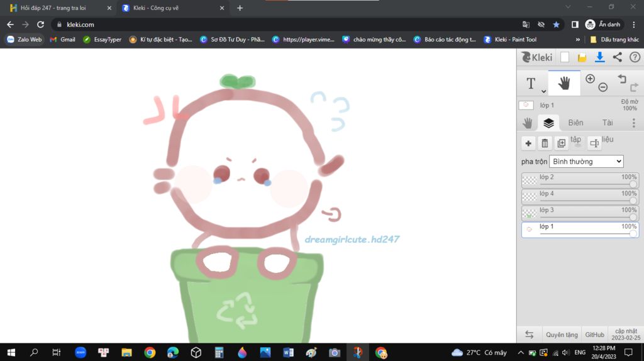This screenshot has width=644, height=361.
Task: Open the pha trộn blend mode dropdown
Action: pyautogui.click(x=586, y=162)
